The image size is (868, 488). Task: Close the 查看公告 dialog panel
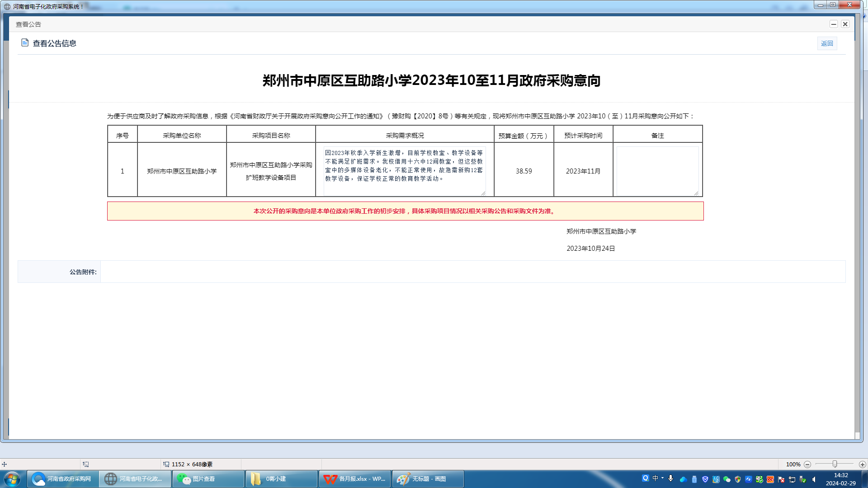845,24
